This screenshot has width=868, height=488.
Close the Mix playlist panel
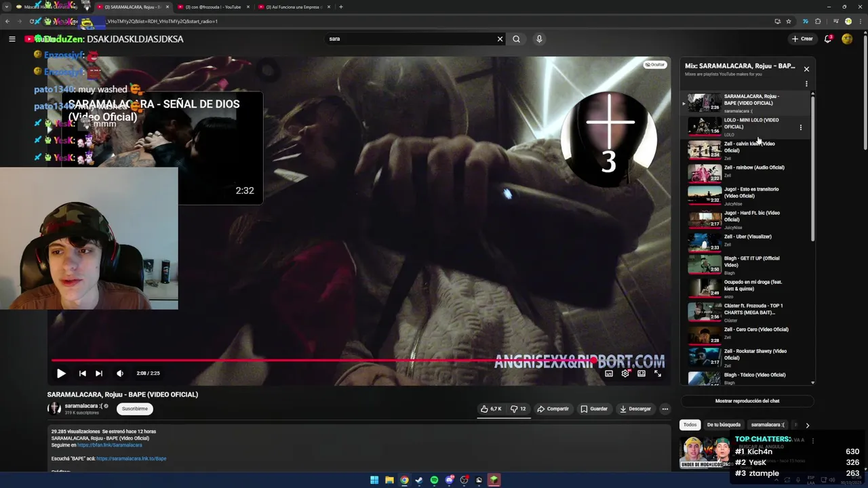806,69
